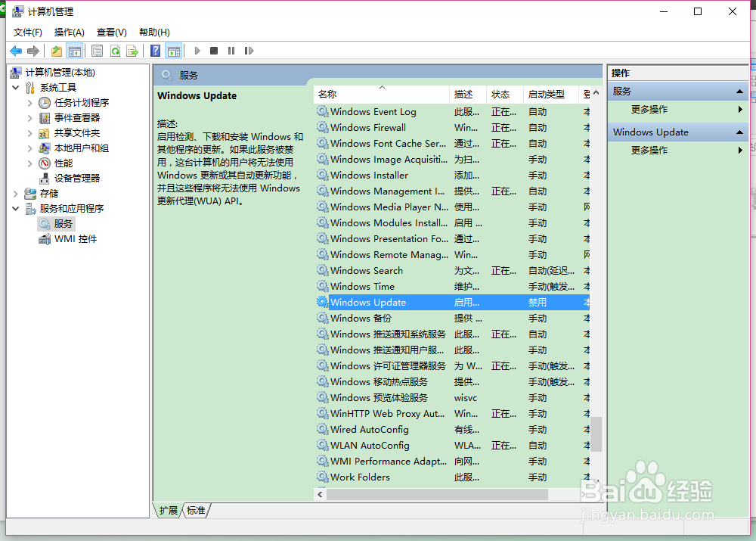Sort by the 描述 column header
The width and height of the screenshot is (756, 541).
coord(468,95)
